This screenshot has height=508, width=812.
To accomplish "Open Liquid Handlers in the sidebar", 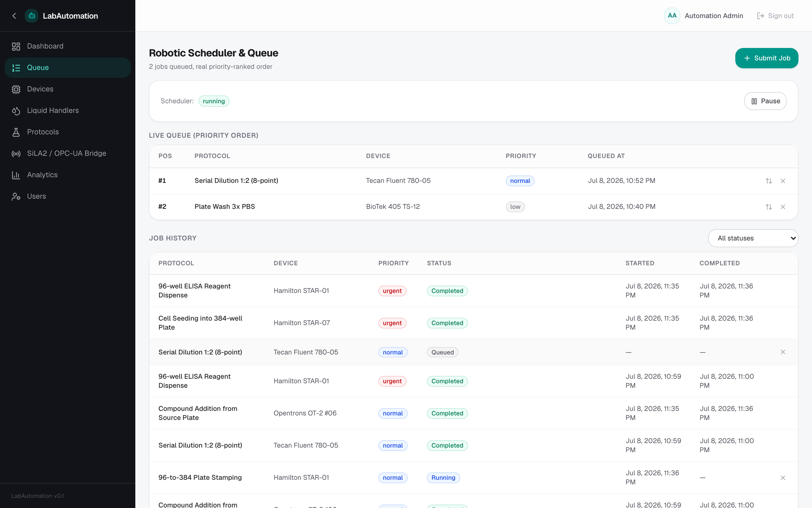I will click(x=67, y=111).
